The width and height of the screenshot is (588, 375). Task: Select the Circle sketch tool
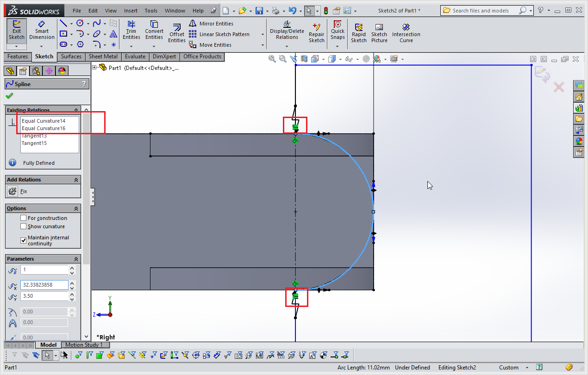[80, 23]
